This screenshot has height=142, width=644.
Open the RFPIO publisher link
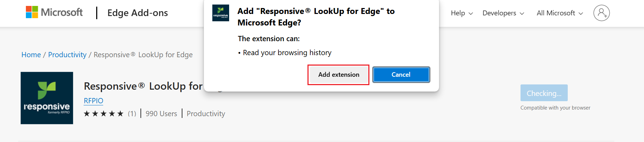[93, 101]
